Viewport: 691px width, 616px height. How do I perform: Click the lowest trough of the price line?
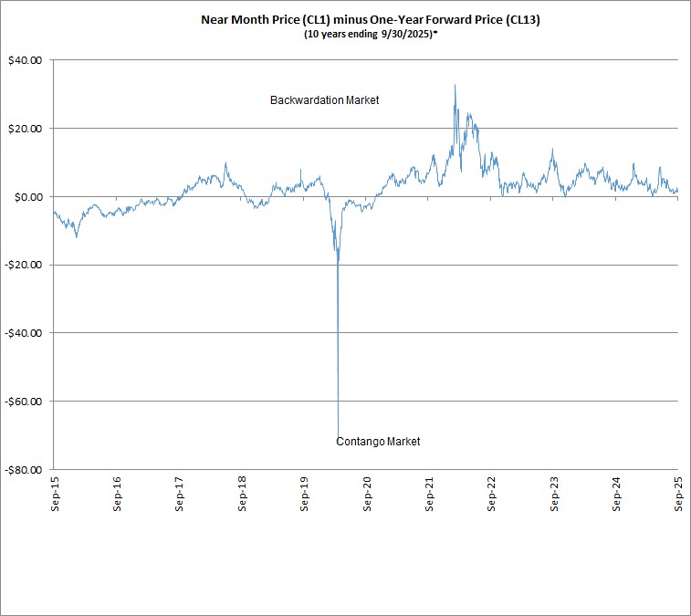click(339, 436)
